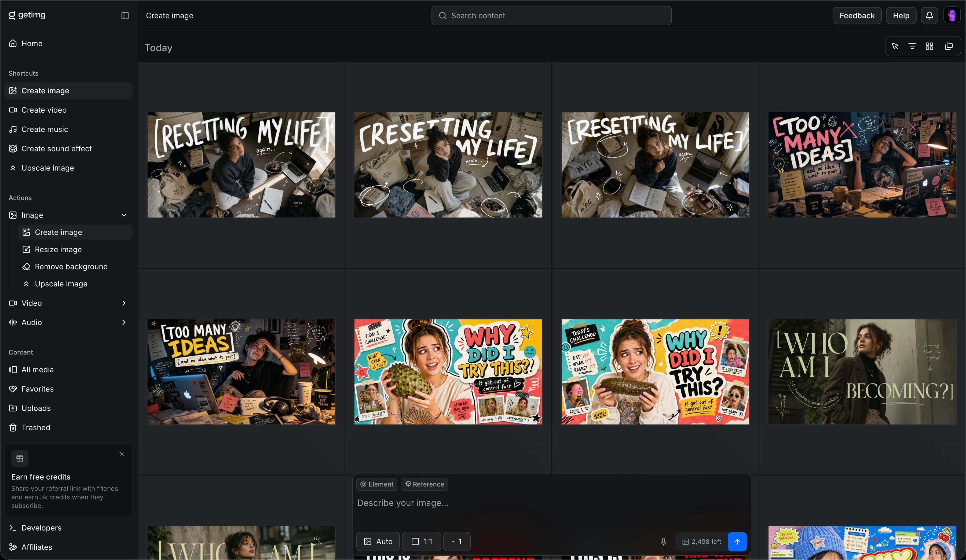Submit prompt with blue arrow button
The width and height of the screenshot is (966, 560).
737,541
